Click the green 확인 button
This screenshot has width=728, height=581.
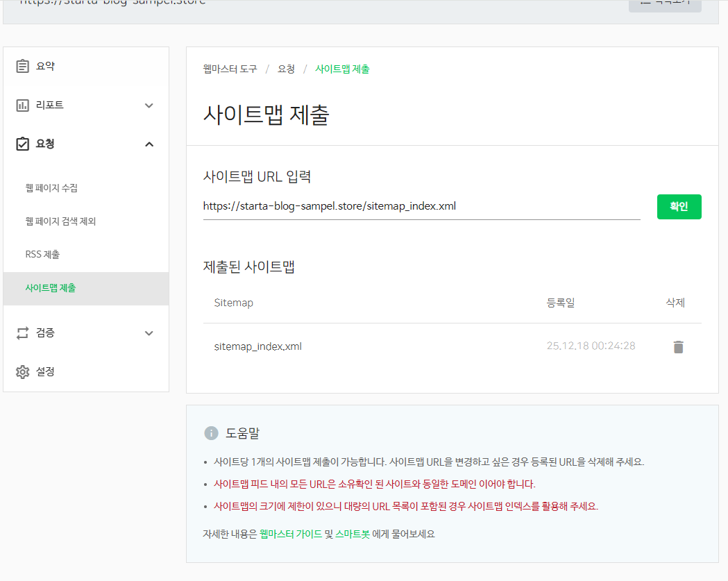tap(679, 207)
